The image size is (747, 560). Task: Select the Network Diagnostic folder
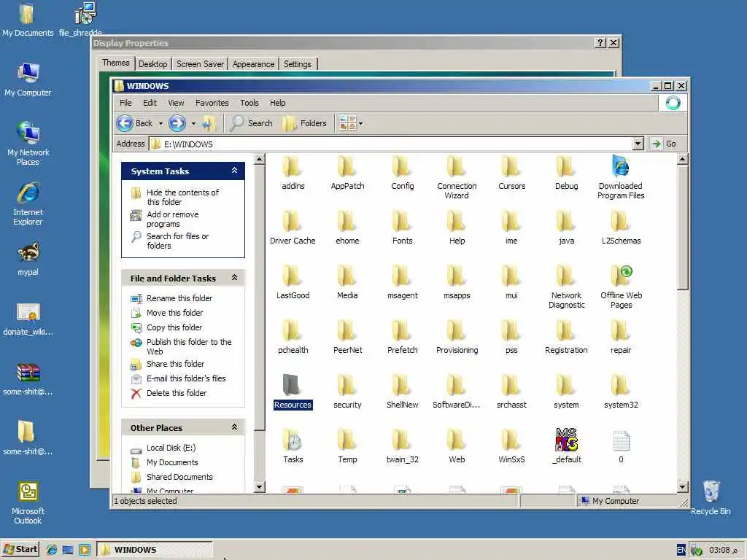566,286
